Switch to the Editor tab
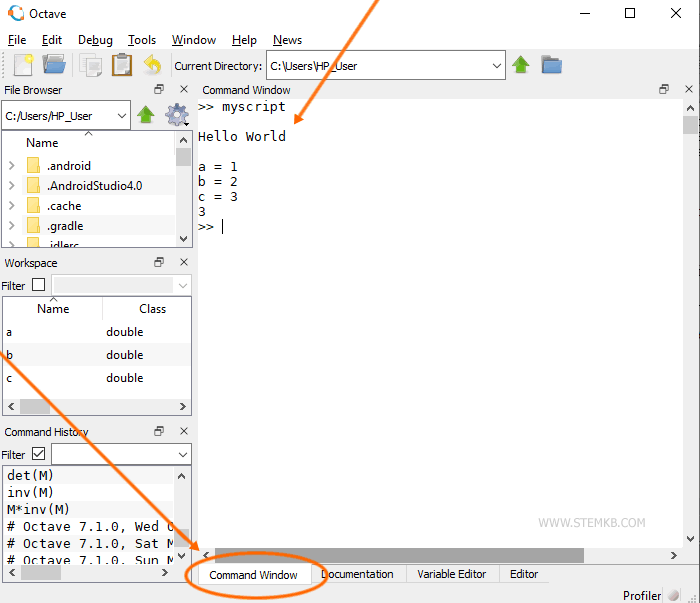 tap(523, 574)
